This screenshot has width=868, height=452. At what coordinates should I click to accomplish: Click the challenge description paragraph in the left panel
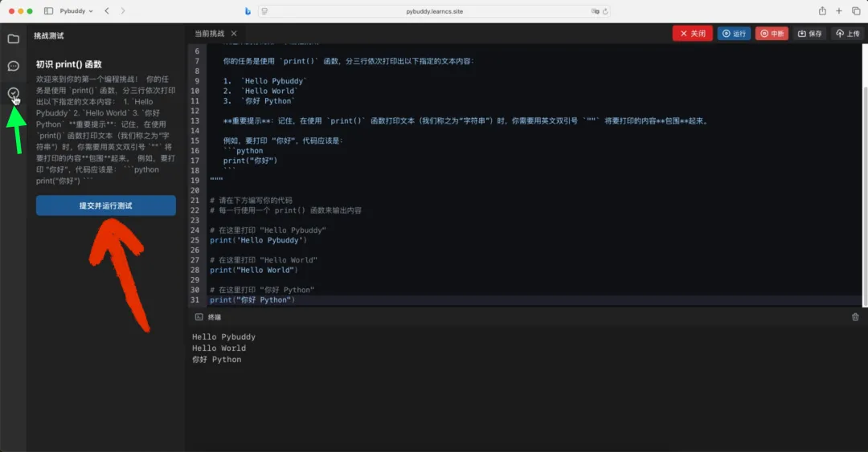pos(106,130)
